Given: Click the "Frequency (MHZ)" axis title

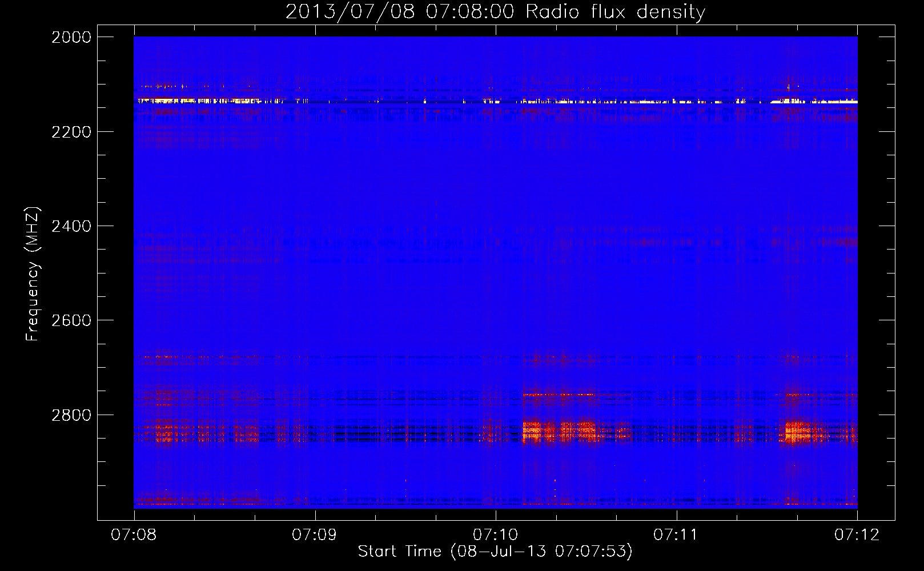Looking at the screenshot, I should [x=33, y=274].
